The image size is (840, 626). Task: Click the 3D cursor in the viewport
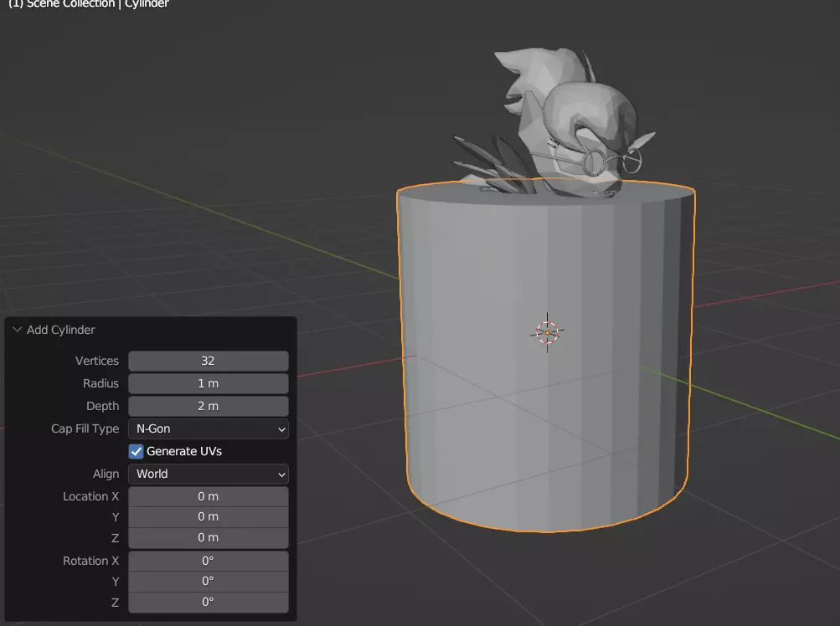point(547,332)
